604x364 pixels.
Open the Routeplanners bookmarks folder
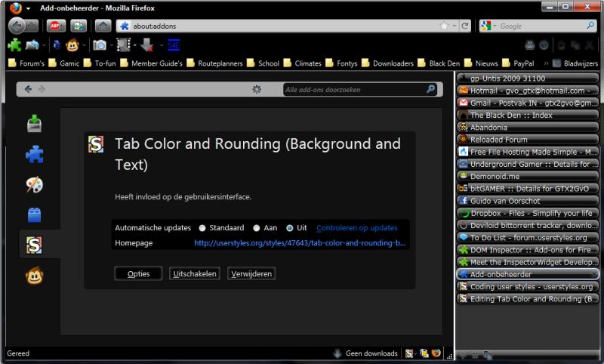(214, 63)
